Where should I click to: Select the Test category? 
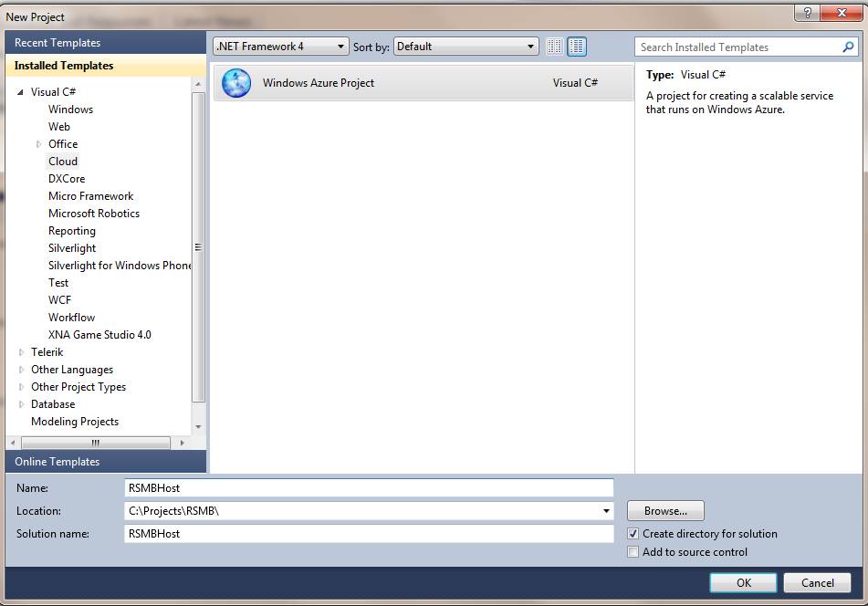pos(58,283)
